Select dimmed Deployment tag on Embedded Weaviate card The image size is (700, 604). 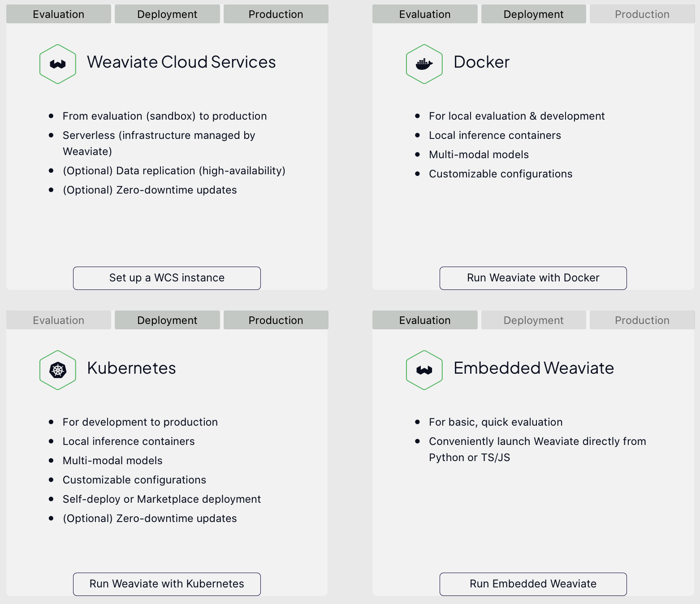tap(534, 320)
